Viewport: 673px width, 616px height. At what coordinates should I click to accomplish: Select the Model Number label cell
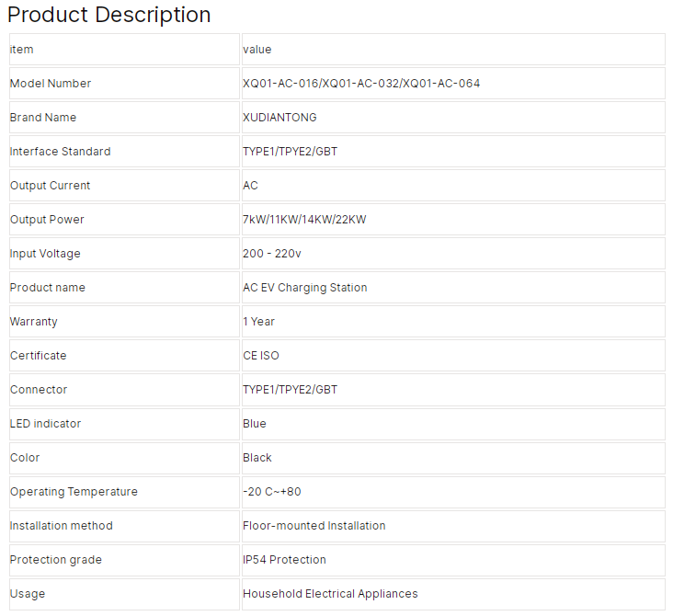(x=124, y=84)
